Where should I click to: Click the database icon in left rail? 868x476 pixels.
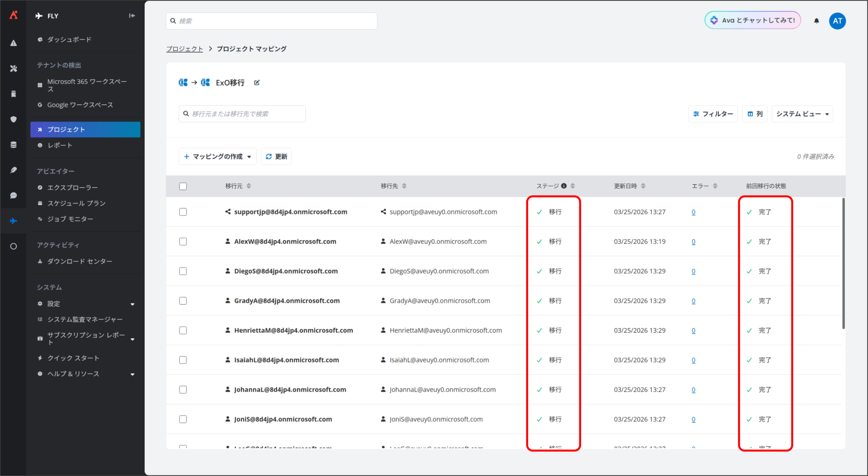click(13, 145)
